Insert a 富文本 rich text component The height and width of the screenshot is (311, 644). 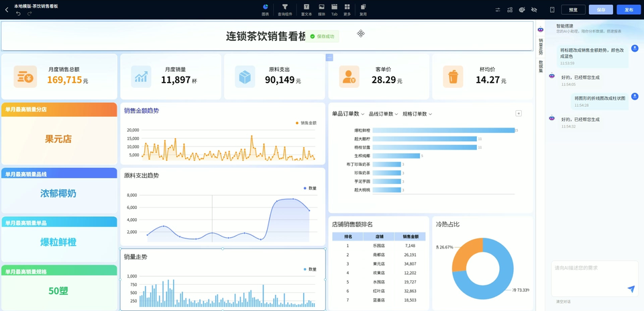click(x=307, y=9)
